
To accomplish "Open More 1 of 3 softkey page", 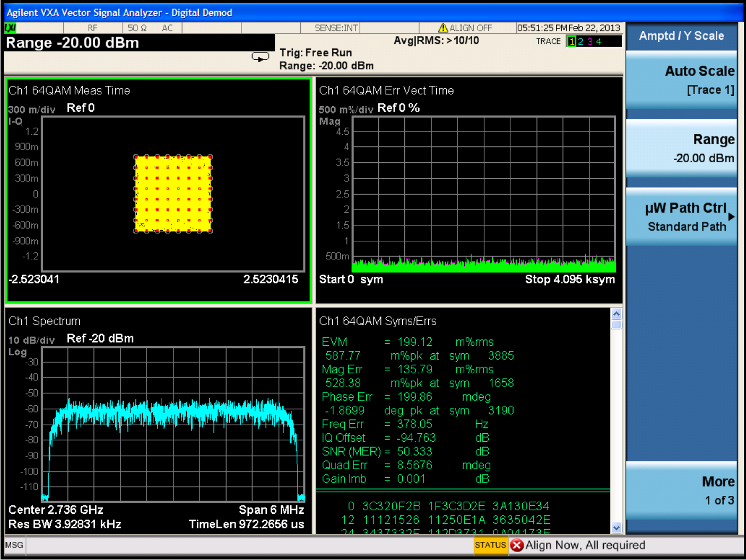I will coord(682,491).
